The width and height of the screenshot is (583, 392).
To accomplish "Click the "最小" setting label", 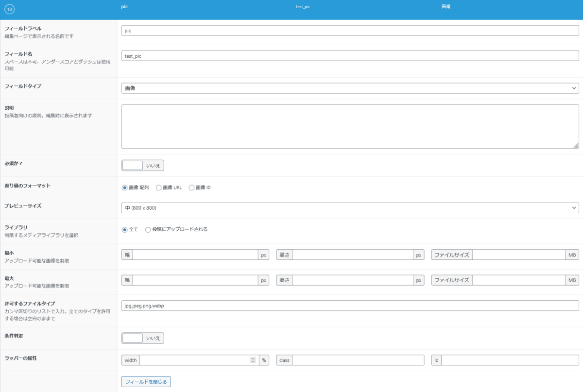I will tap(9, 253).
